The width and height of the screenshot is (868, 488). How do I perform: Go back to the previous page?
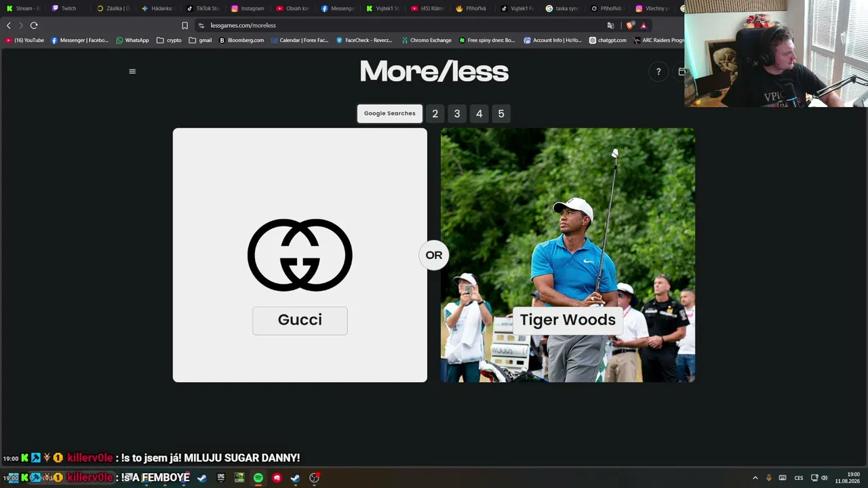click(x=9, y=25)
